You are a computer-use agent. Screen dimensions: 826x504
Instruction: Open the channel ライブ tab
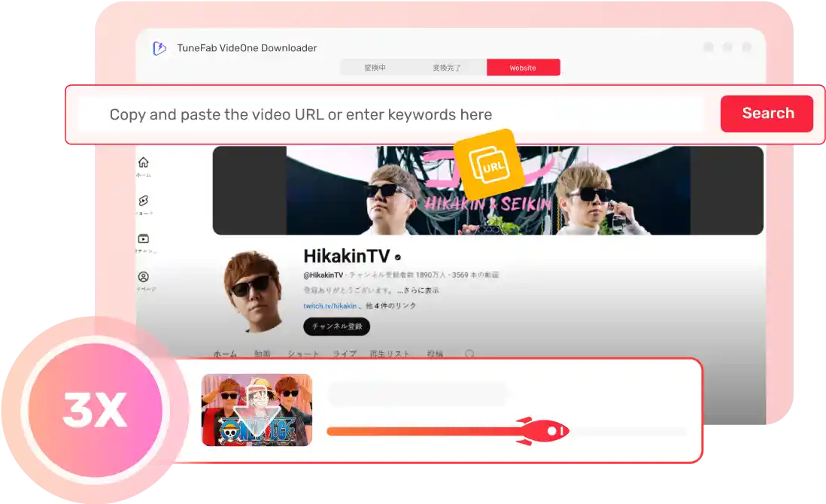345,354
